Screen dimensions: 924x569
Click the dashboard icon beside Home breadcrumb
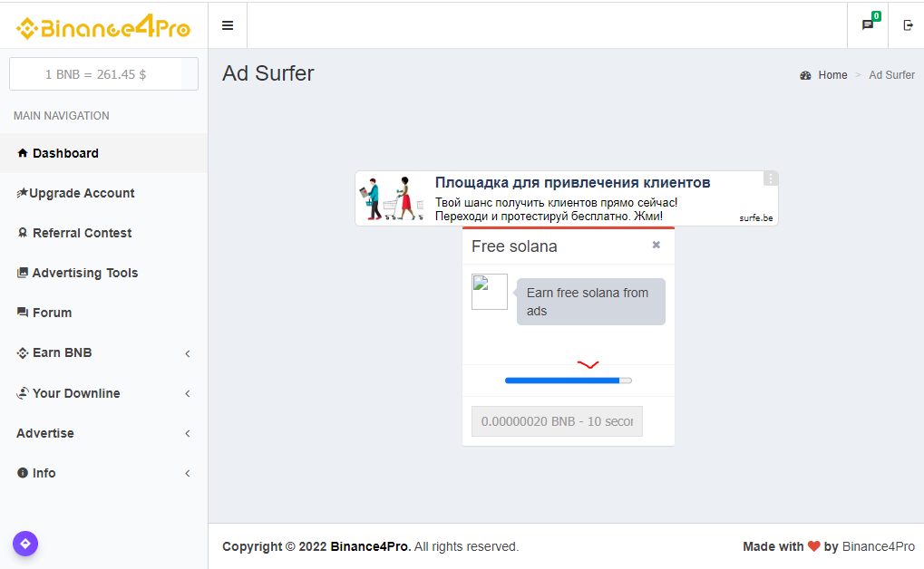pos(805,75)
